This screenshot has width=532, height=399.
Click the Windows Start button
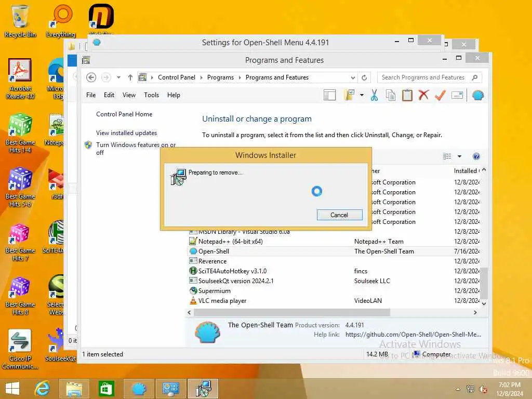coord(12,389)
